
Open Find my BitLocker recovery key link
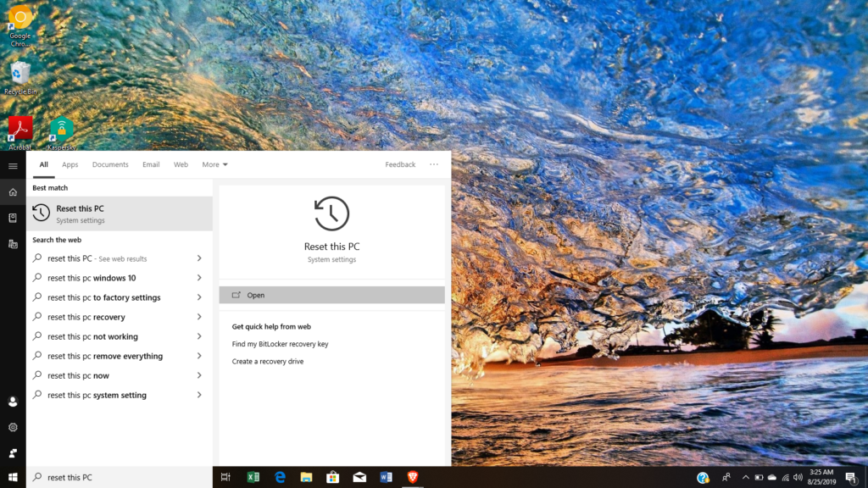tap(280, 344)
